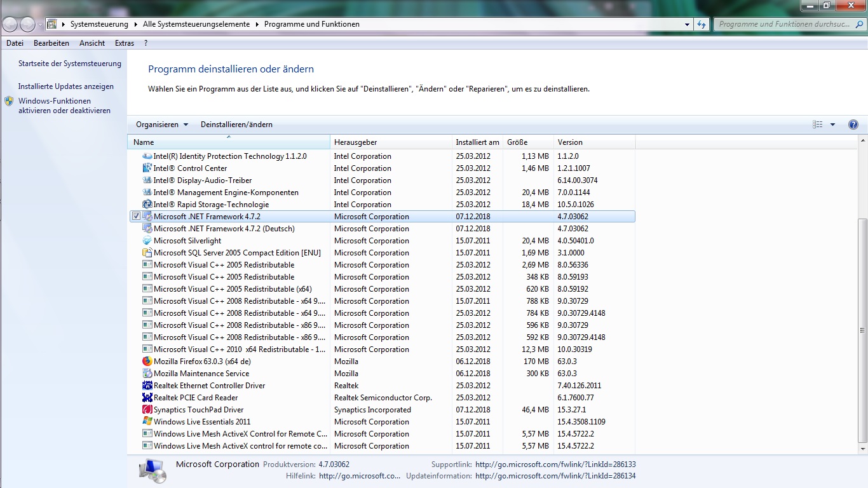Open Startseite der Systemsteuerung link
Screen dimensions: 868x488
70,64
